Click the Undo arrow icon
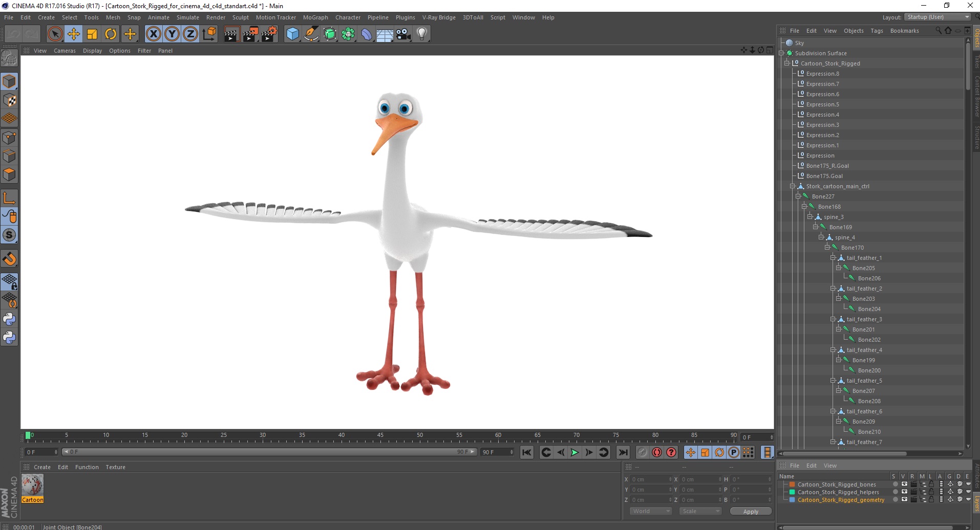The width and height of the screenshot is (980, 530). [13, 34]
